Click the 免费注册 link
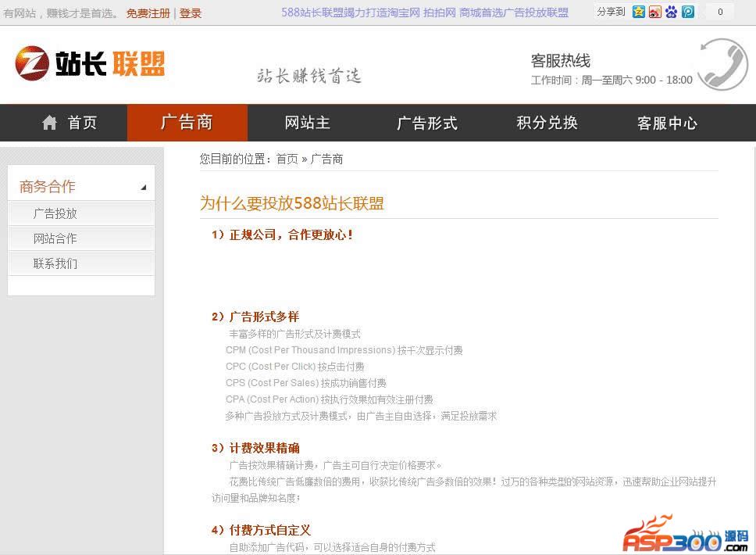Image resolution: width=756 pixels, height=555 pixels. tap(148, 13)
